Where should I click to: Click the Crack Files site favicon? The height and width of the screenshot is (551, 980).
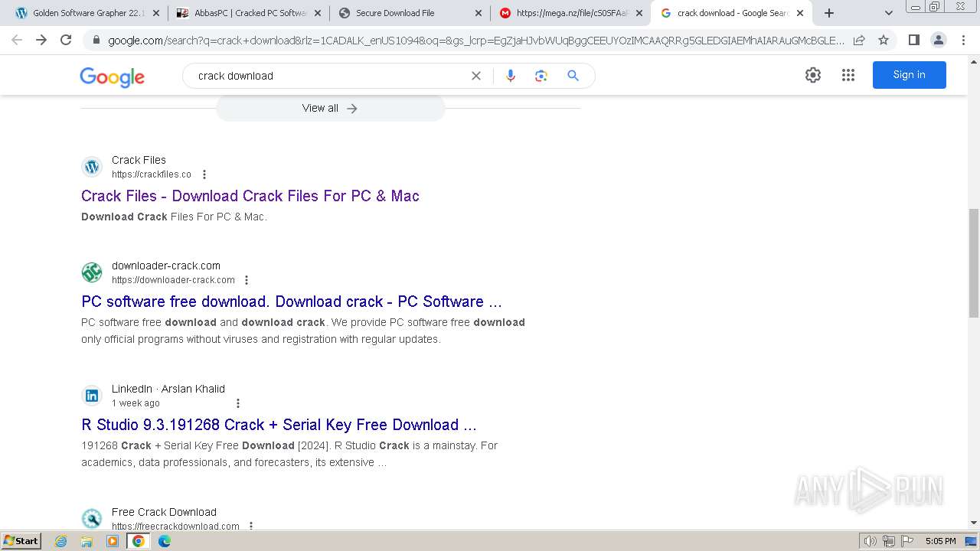point(92,167)
